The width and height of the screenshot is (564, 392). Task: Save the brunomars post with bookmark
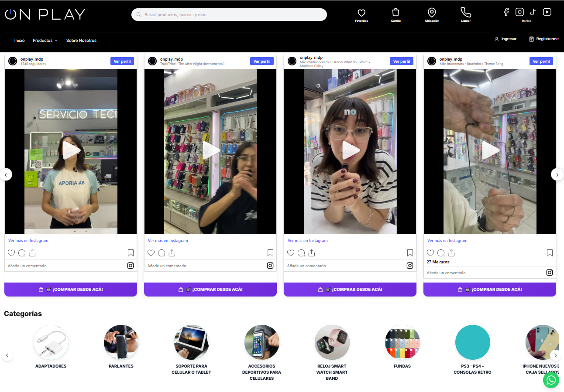550,253
